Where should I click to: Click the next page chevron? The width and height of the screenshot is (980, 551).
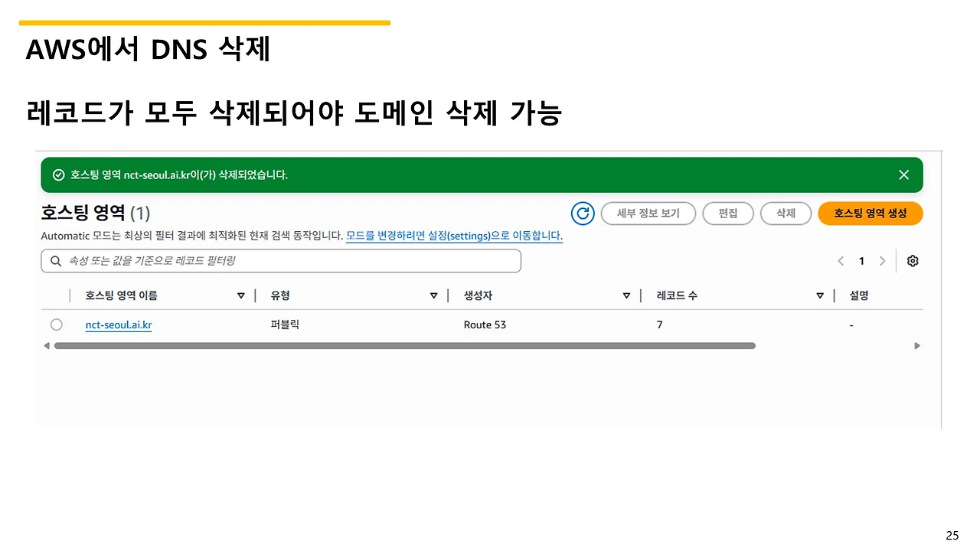(x=882, y=261)
